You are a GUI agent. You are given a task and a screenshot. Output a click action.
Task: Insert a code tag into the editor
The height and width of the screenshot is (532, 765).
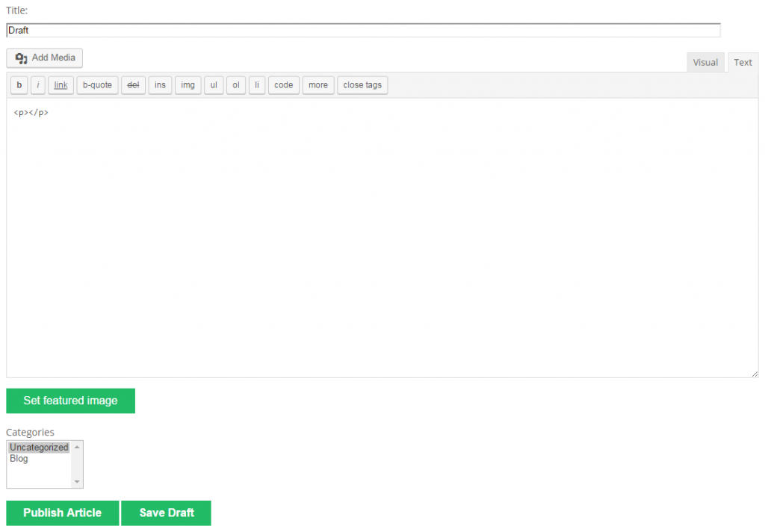(283, 84)
